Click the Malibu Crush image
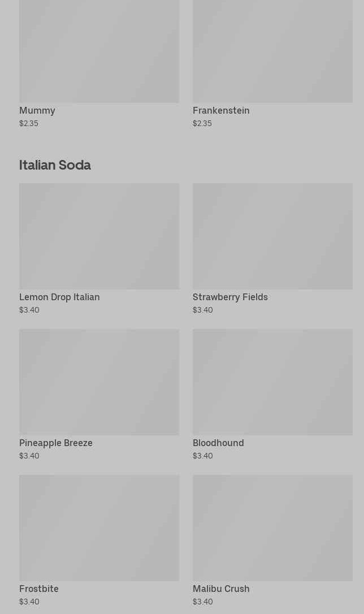Screen dimensions: 364x614 [x=272, y=527]
